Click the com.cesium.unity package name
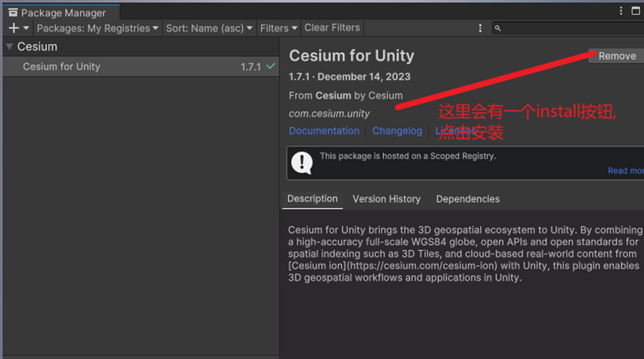 pos(329,113)
